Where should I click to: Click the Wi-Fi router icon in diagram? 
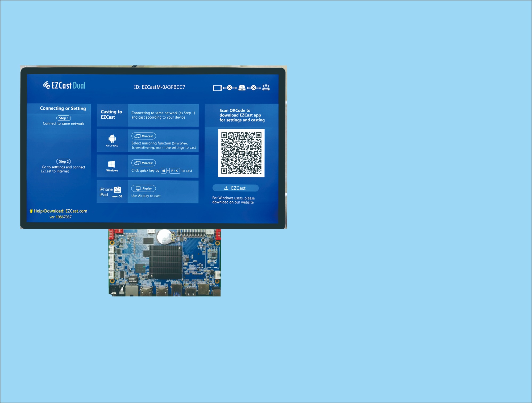pos(266,87)
